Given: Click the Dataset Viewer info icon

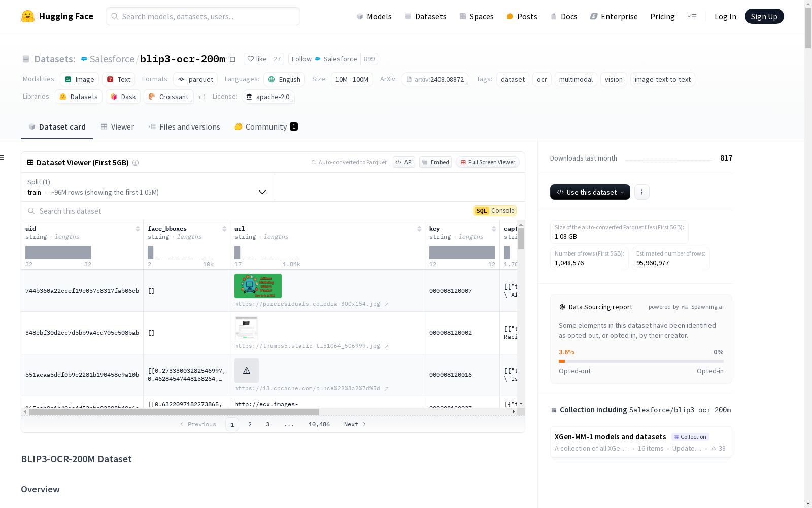Looking at the screenshot, I should point(136,163).
